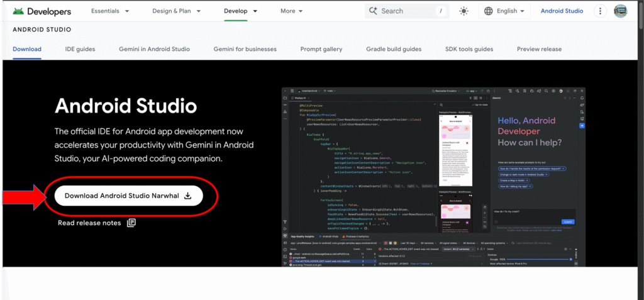Open the user profile avatar
Image resolution: width=644 pixels, height=300 pixels.
click(620, 11)
